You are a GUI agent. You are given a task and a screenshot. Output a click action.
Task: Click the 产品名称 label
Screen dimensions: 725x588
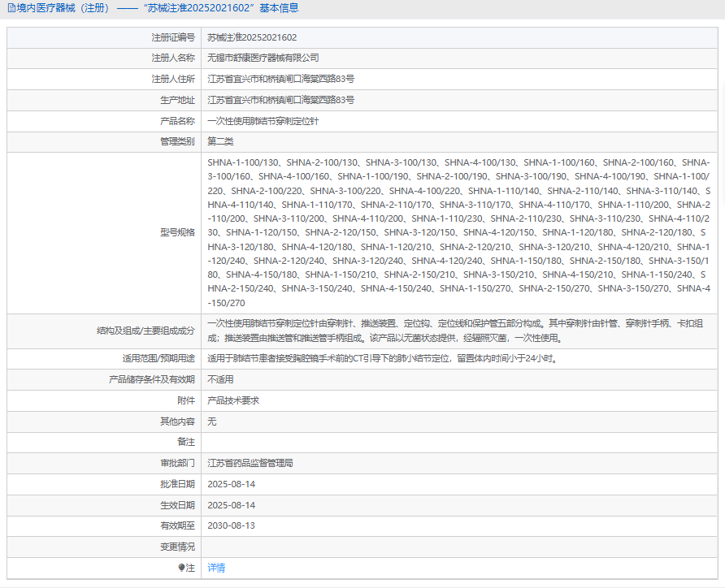[177, 121]
